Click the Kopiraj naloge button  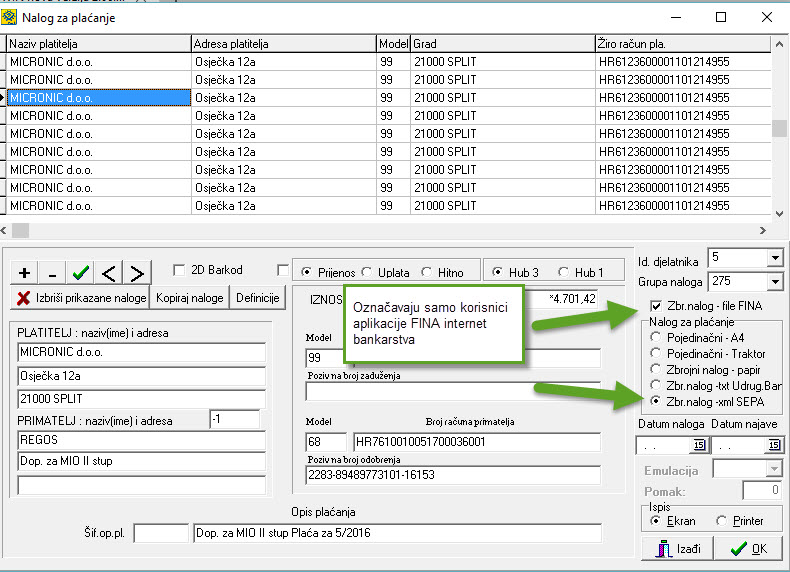tap(190, 298)
